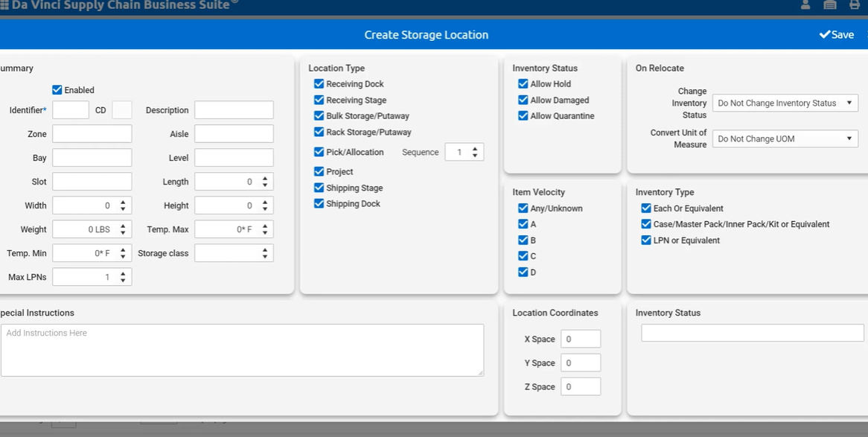Open the Change Inventory Status dropdown
Image resolution: width=868 pixels, height=437 pixels.
(785, 103)
